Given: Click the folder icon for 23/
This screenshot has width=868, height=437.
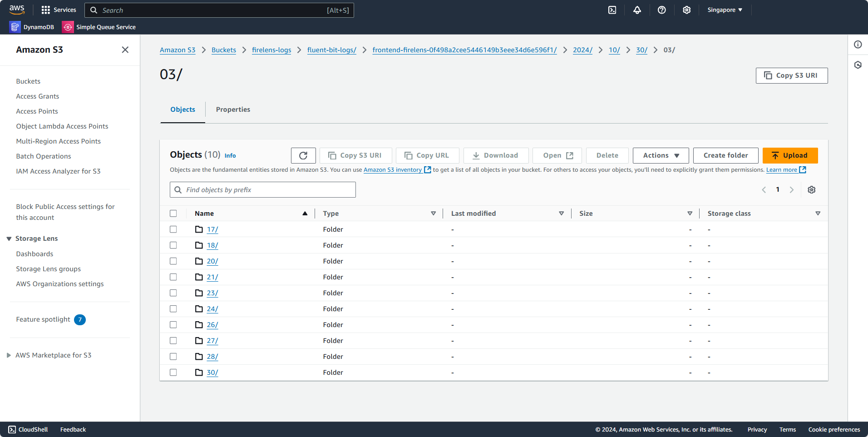Looking at the screenshot, I should click(x=199, y=293).
